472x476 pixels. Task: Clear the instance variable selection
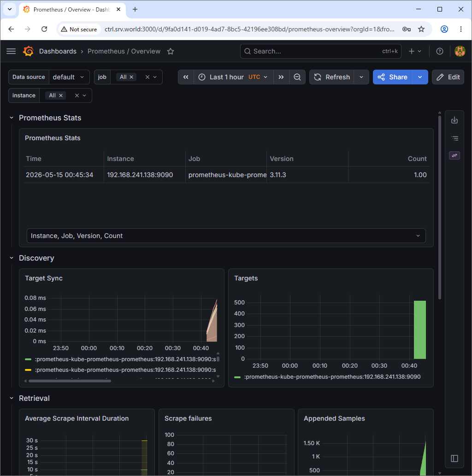pos(77,95)
